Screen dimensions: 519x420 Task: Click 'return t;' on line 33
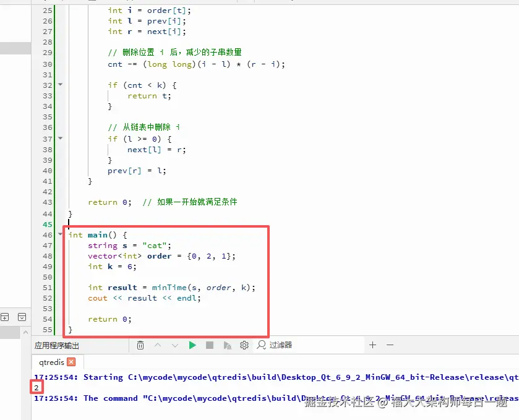tap(149, 96)
